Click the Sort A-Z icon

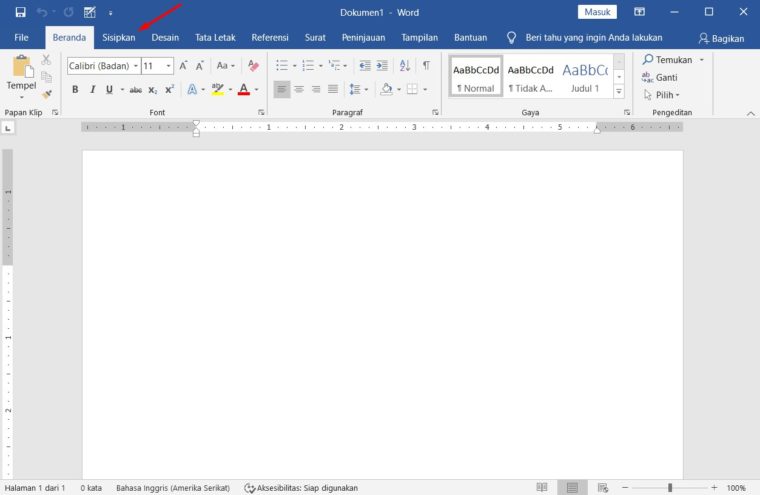point(405,65)
